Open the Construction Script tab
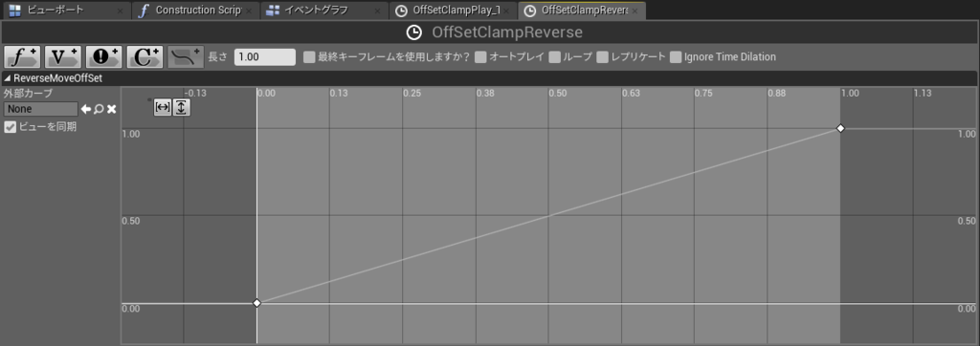Screen dimensions: 980x346 [x=196, y=11]
